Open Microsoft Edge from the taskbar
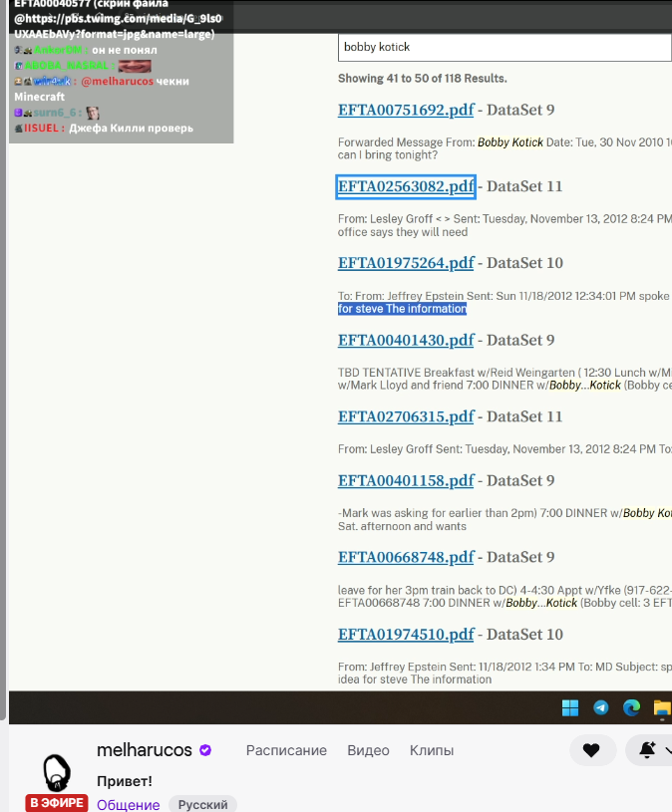This screenshot has height=812, width=672. pos(631,707)
